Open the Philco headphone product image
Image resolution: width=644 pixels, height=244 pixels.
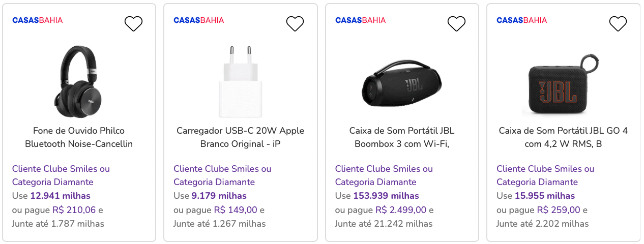pyautogui.click(x=79, y=80)
